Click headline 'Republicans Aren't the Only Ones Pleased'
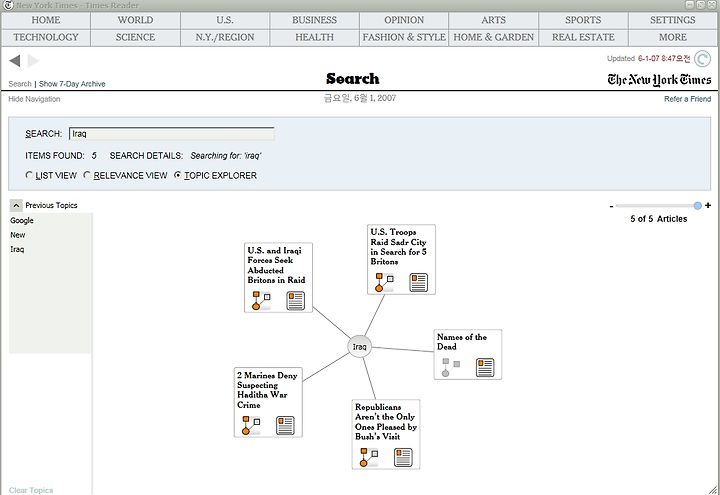This screenshot has width=720, height=495. (x=386, y=422)
